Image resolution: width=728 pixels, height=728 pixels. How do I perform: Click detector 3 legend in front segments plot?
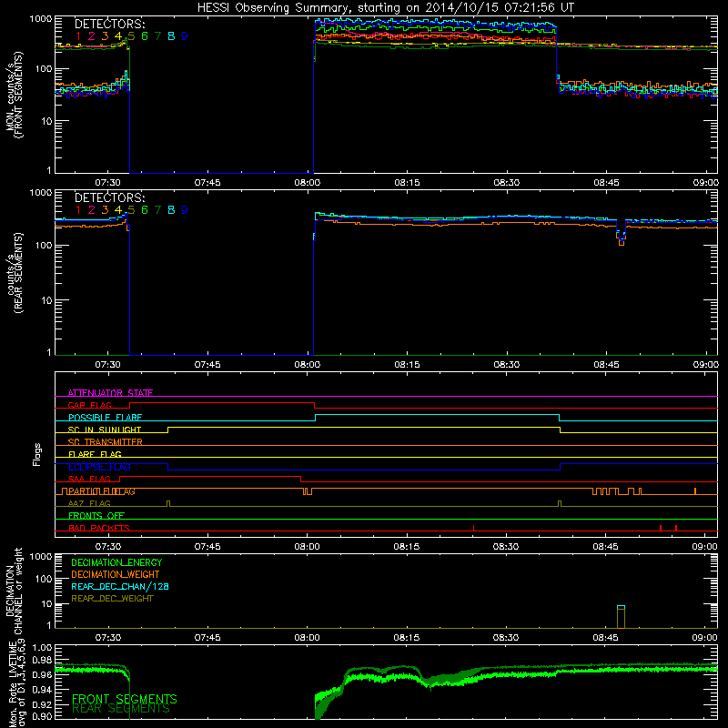click(x=105, y=36)
